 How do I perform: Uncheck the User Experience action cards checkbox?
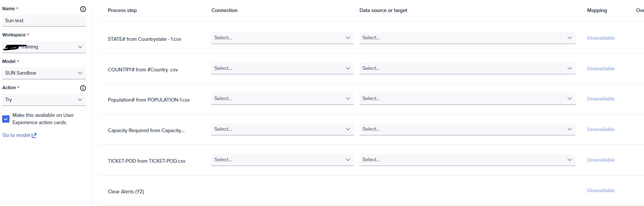click(x=6, y=119)
